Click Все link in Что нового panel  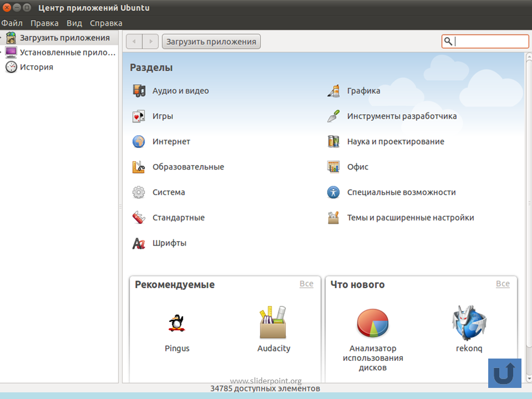pyautogui.click(x=503, y=284)
